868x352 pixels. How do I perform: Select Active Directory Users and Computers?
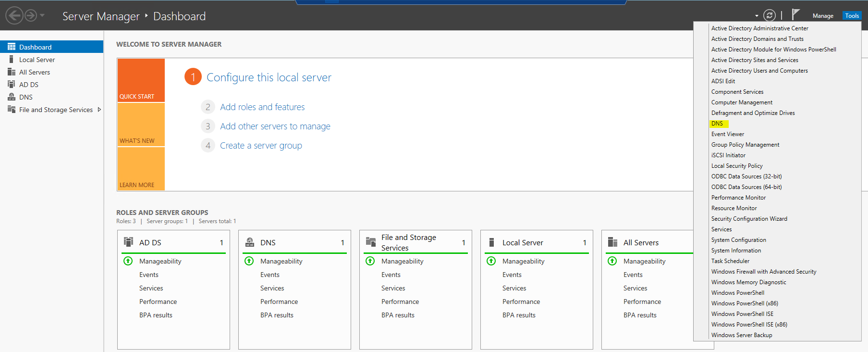pos(759,71)
